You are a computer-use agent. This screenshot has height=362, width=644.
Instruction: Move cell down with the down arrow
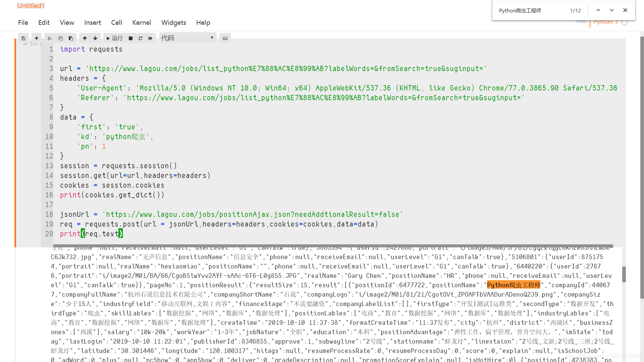tap(95, 38)
